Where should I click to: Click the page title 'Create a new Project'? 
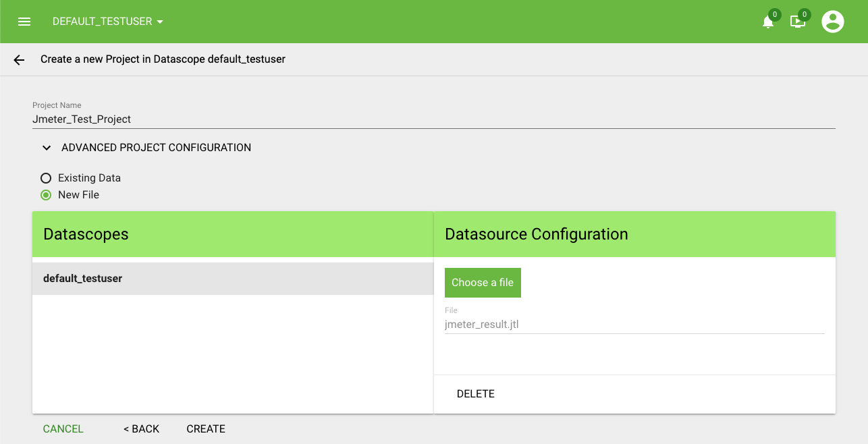tap(163, 59)
